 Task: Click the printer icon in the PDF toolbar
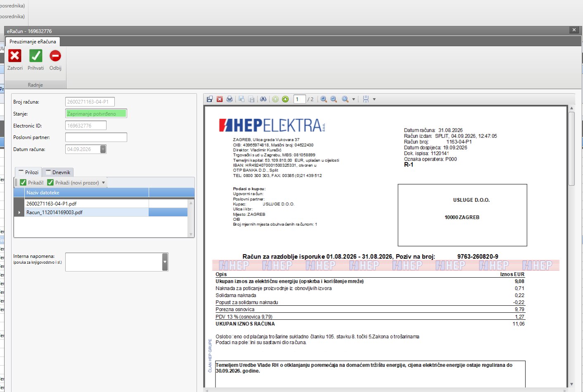pyautogui.click(x=230, y=99)
